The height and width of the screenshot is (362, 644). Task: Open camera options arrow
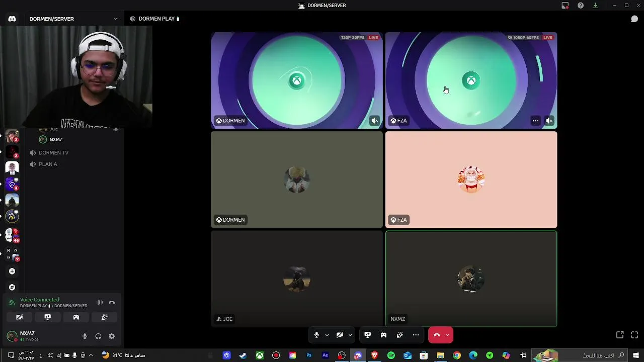coord(350,335)
